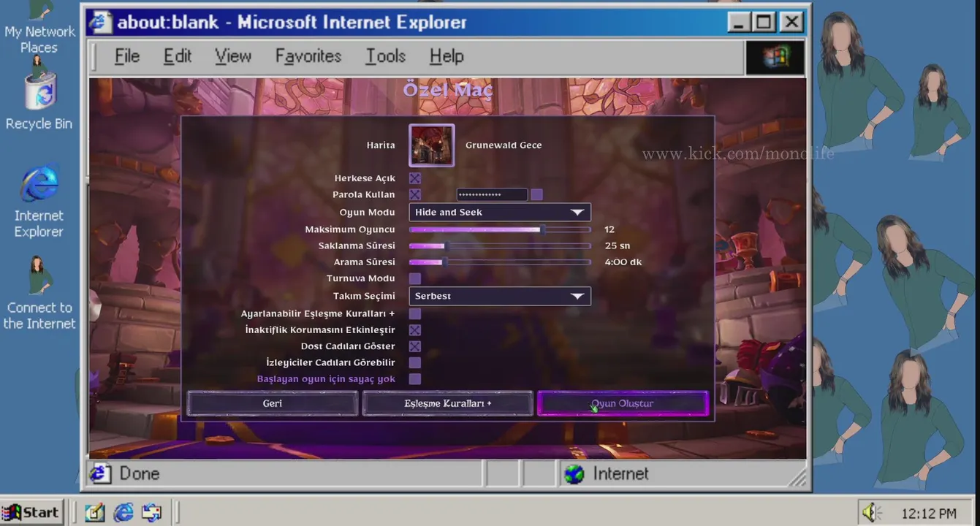Open My Network Places desktop icon
Screen dimensions: 980x526
pyautogui.click(x=39, y=29)
